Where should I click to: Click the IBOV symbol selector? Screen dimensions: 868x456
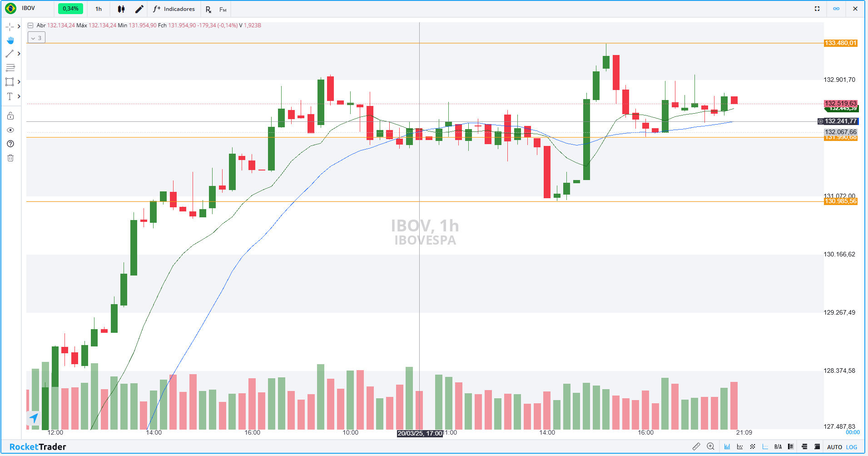click(28, 9)
